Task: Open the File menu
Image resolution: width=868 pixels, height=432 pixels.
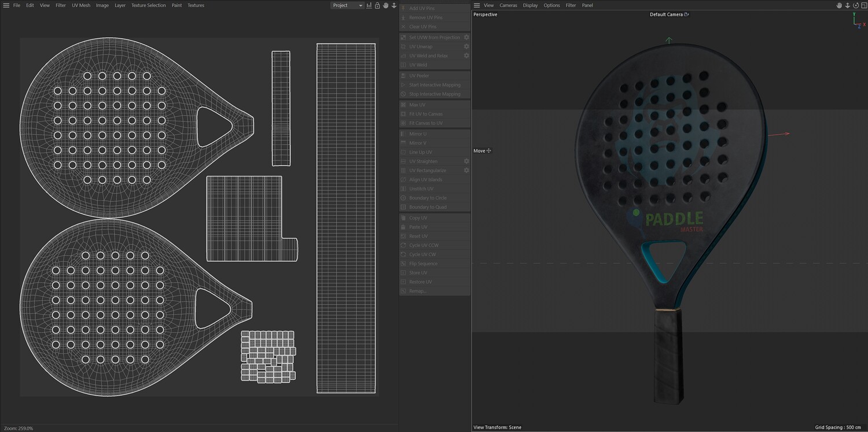Action: coord(17,5)
